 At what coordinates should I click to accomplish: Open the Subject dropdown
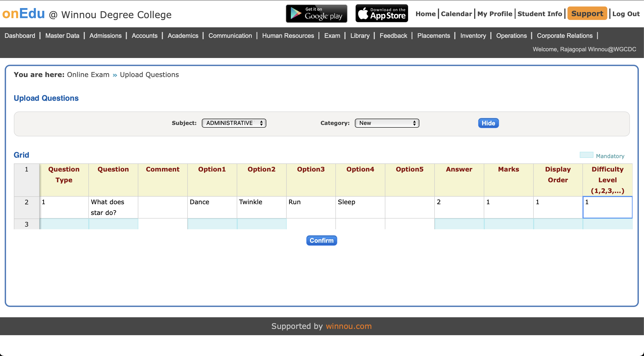pyautogui.click(x=234, y=123)
